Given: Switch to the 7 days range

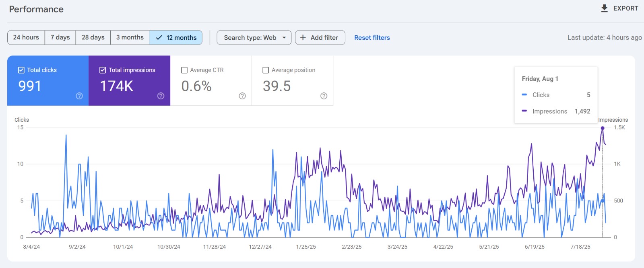Looking at the screenshot, I should (60, 37).
